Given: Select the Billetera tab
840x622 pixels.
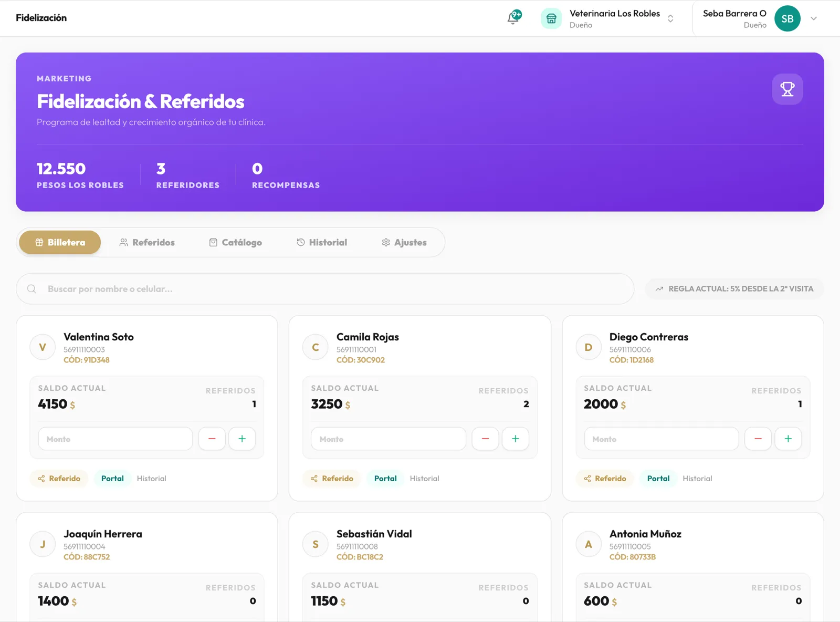Looking at the screenshot, I should coord(60,242).
